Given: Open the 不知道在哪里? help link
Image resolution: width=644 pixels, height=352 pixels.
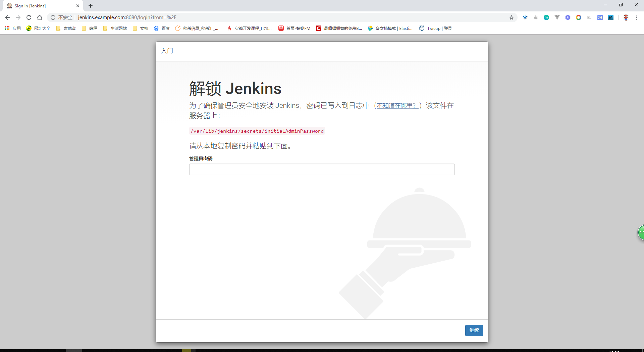Looking at the screenshot, I should [397, 105].
